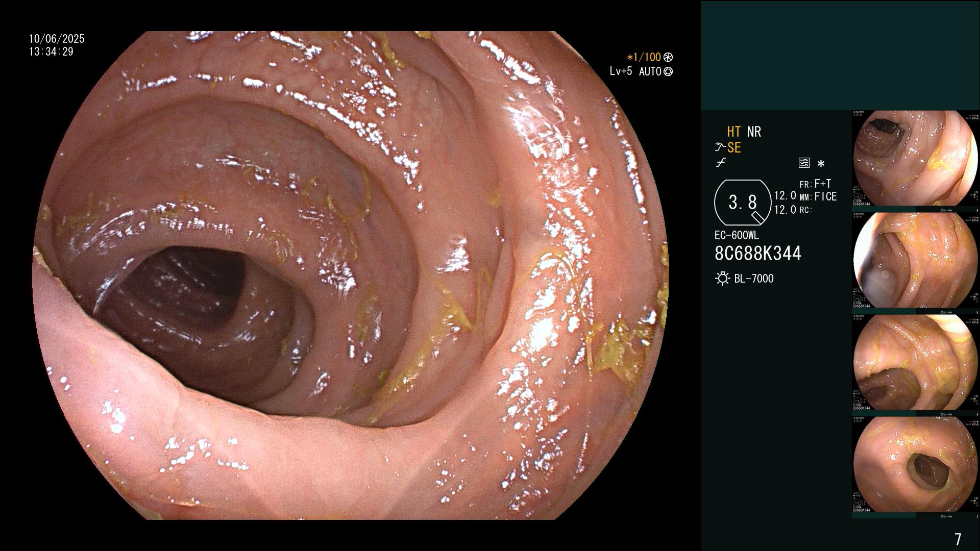Click the Lv+5 brightness level text

[621, 71]
